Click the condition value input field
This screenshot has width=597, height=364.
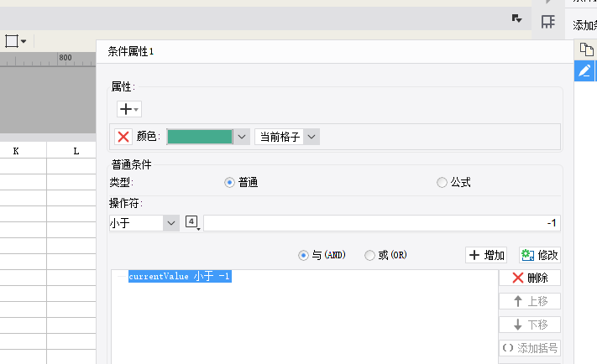point(381,223)
